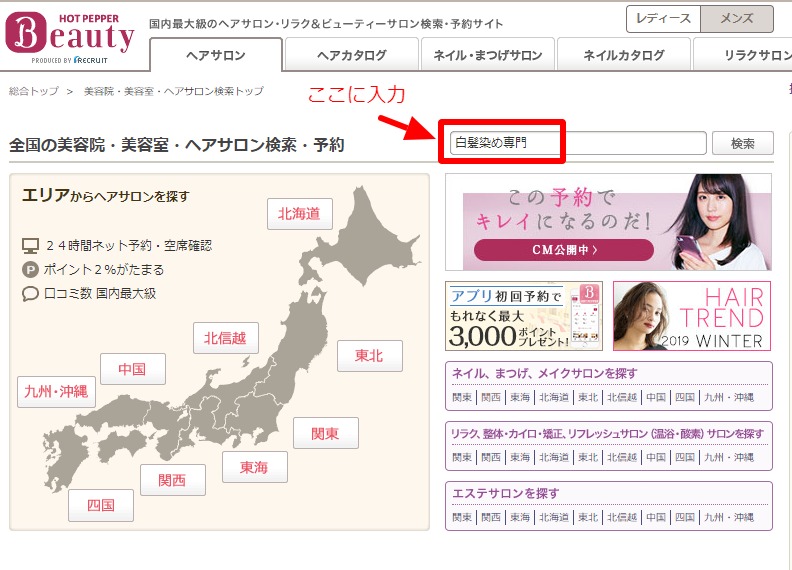Select 北信越 area on the map
This screenshot has width=792, height=570.
[225, 338]
